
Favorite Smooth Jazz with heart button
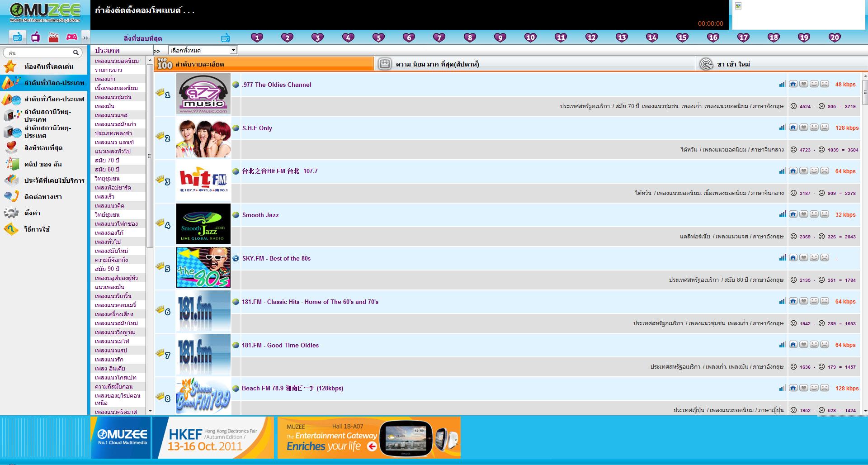803,214
